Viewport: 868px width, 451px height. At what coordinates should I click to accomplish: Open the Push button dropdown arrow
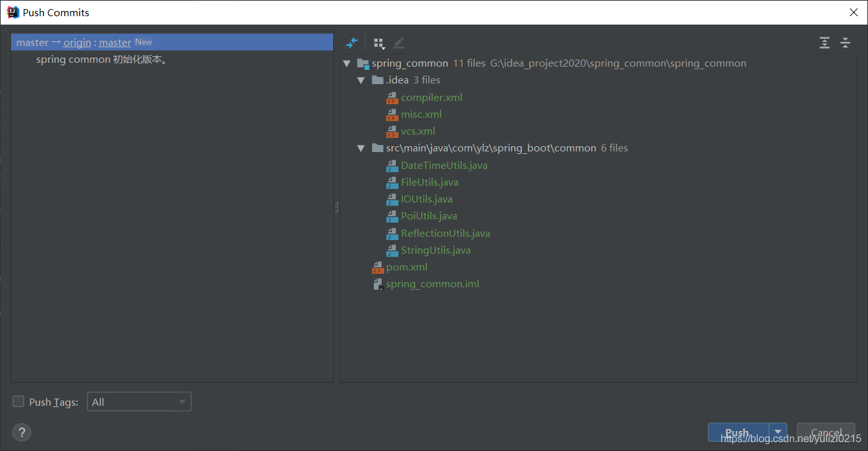click(x=778, y=432)
